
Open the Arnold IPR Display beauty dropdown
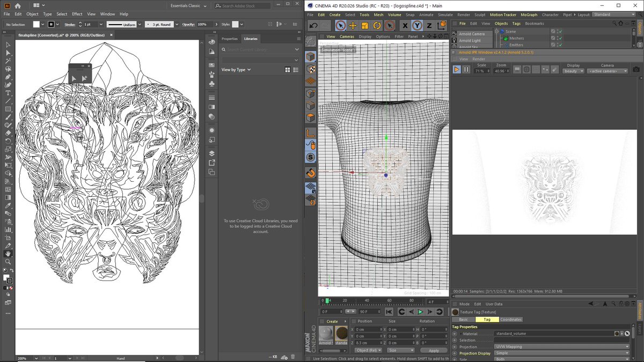[x=573, y=71]
